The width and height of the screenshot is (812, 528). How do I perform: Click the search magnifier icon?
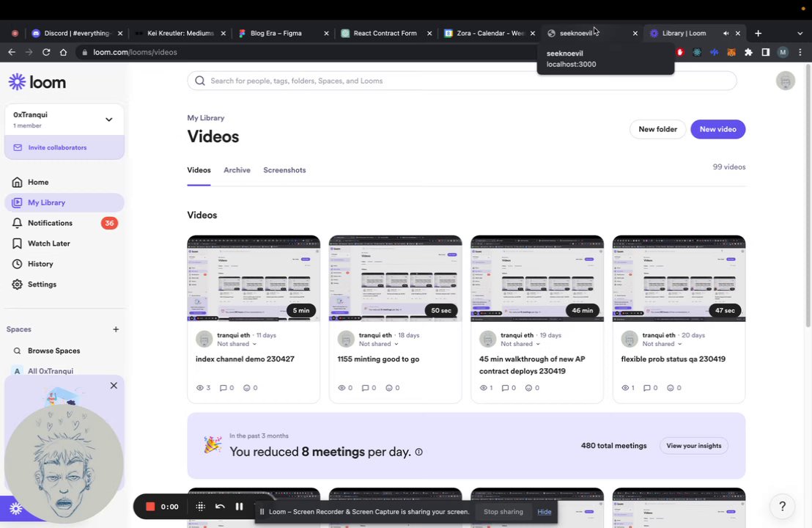coord(200,81)
